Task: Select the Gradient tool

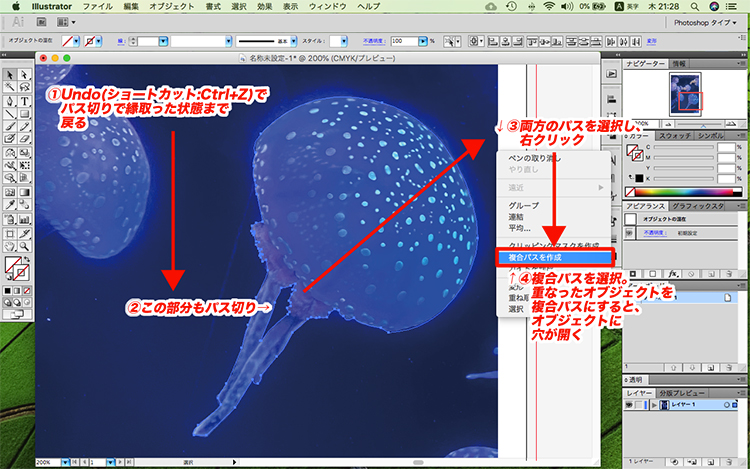Action: coord(24,192)
